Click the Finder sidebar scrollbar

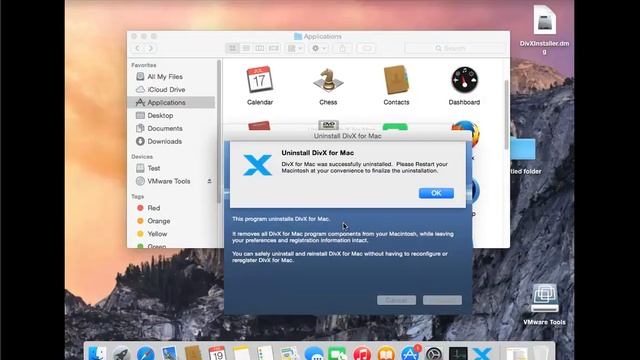(x=219, y=131)
